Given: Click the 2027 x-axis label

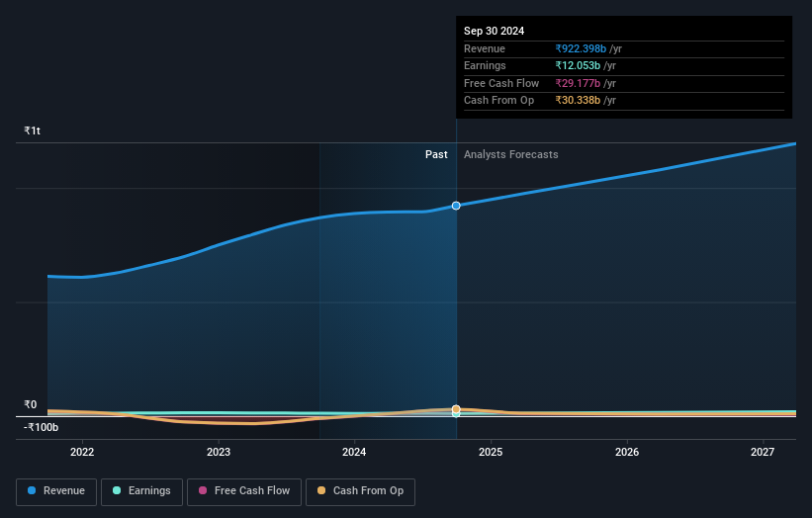Looking at the screenshot, I should tap(763, 453).
